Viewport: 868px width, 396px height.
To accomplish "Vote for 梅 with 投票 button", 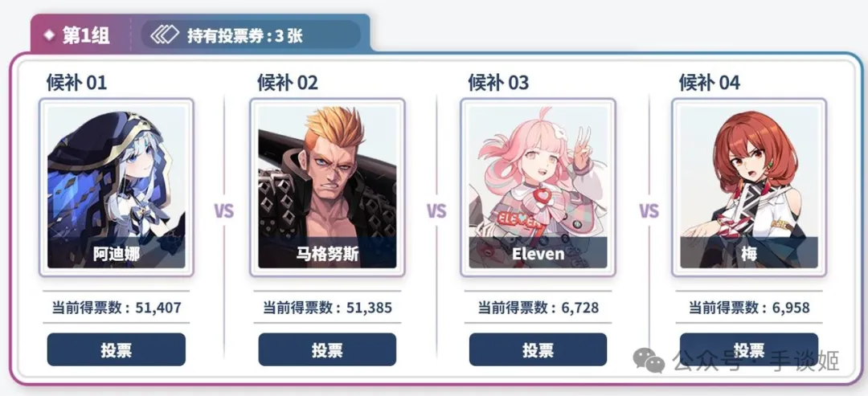I will [x=749, y=349].
